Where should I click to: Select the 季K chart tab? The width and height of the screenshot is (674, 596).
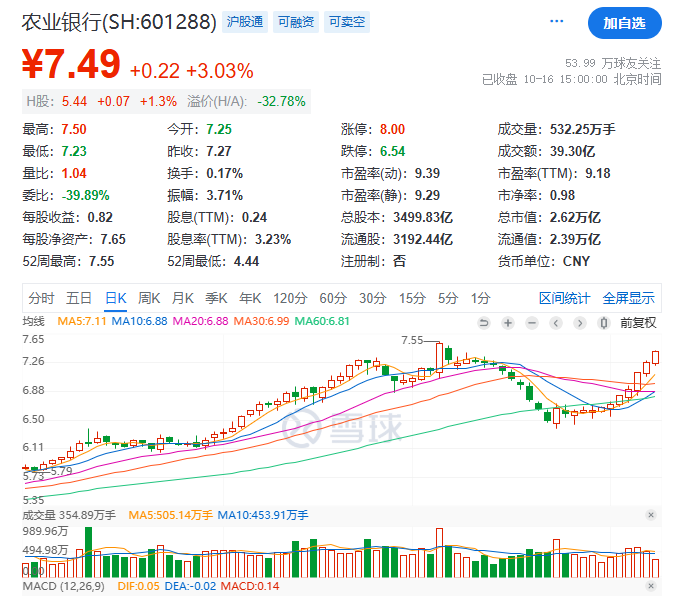click(x=216, y=298)
